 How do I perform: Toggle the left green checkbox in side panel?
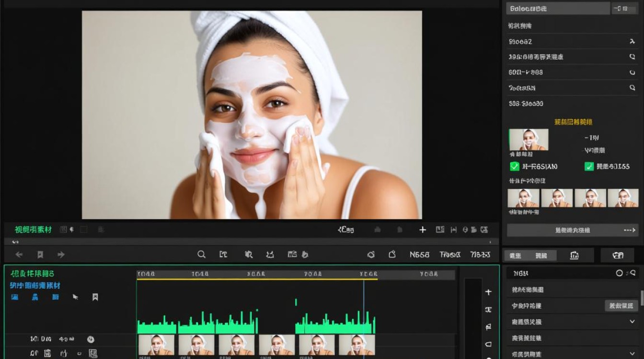click(515, 167)
